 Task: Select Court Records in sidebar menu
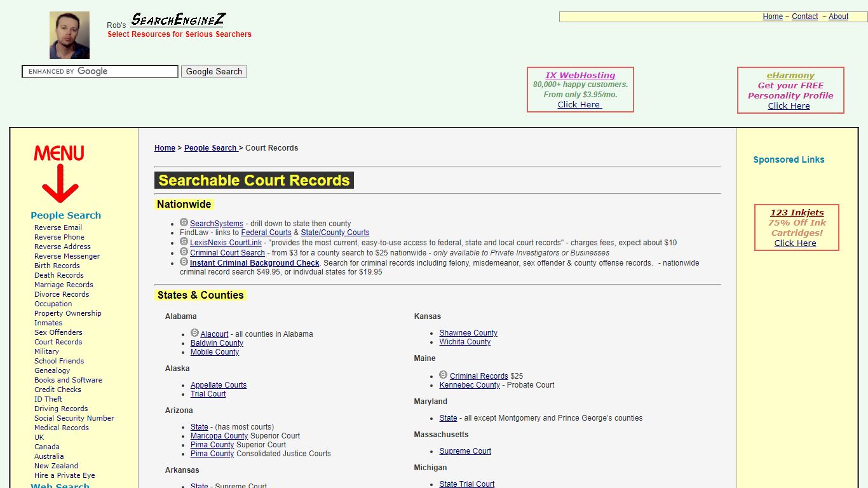click(x=58, y=342)
